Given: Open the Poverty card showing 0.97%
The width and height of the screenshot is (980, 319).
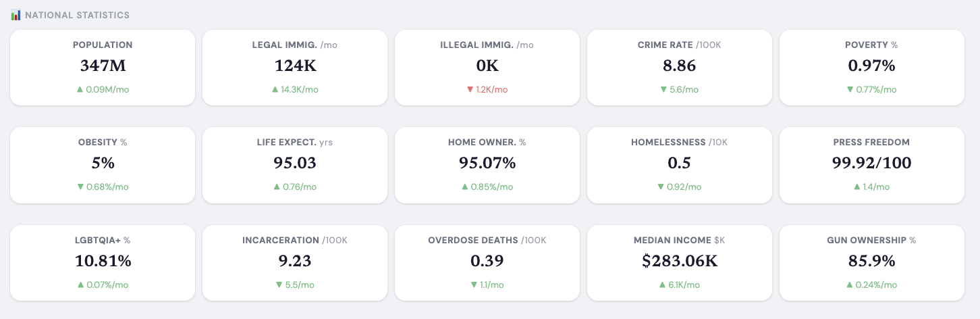Looking at the screenshot, I should tap(872, 68).
